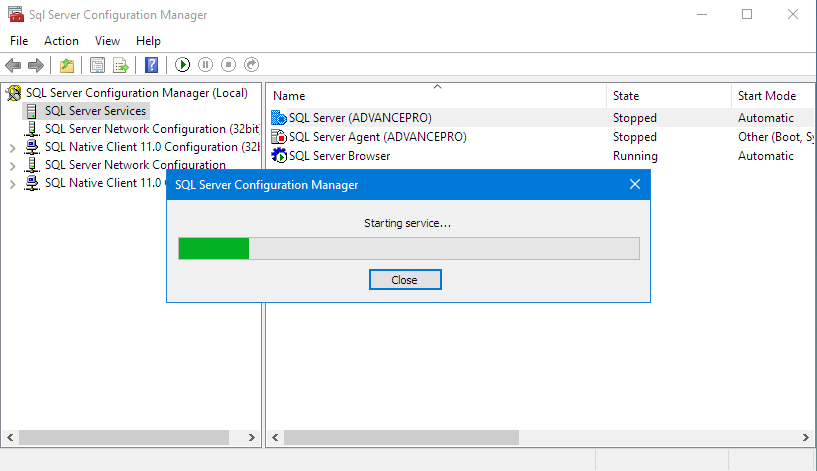
Task: Select the SQL Server Browser service row
Action: click(339, 156)
